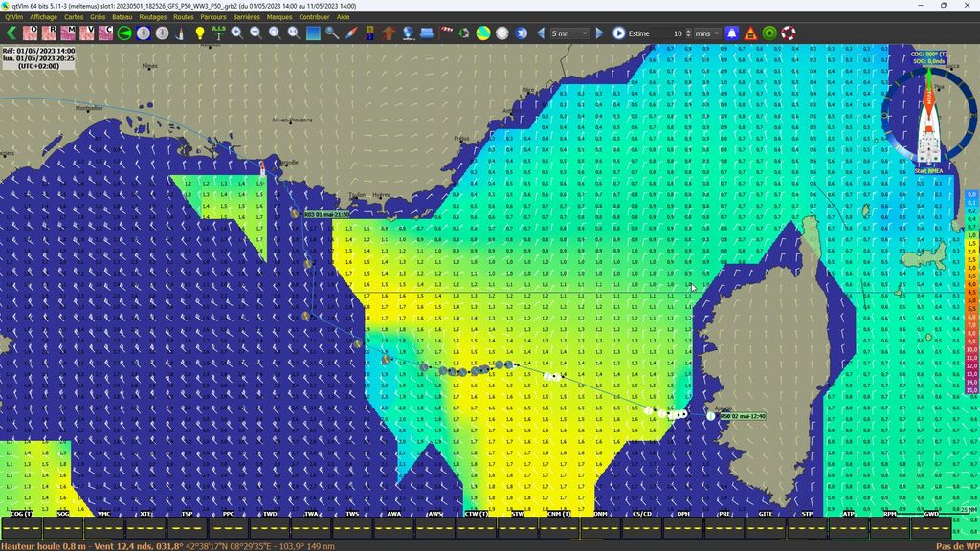Viewport: 980px width, 551px height.
Task: Click the orange up-arrow icon
Action: click(x=389, y=33)
